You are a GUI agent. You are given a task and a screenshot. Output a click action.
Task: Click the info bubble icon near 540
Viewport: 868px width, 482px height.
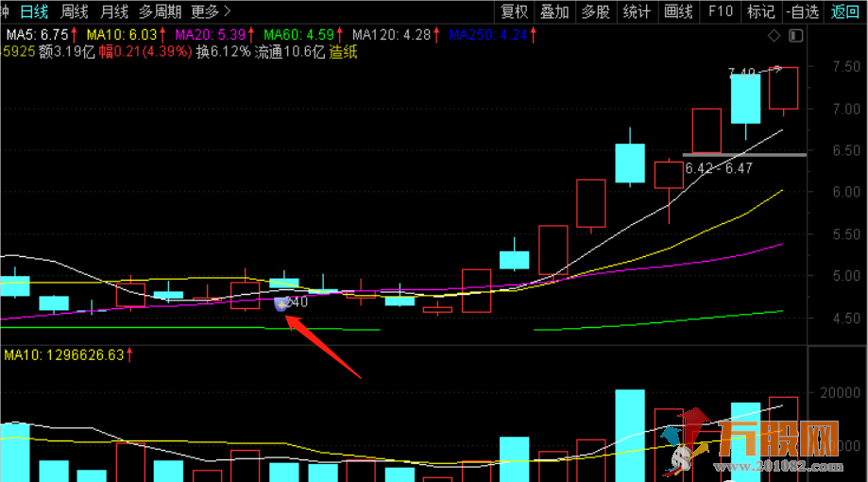[281, 304]
